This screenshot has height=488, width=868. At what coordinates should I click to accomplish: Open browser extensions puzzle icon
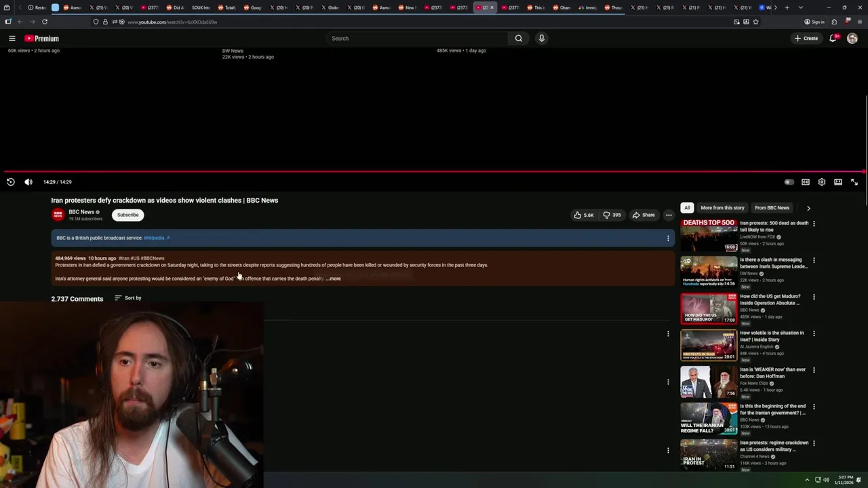834,22
